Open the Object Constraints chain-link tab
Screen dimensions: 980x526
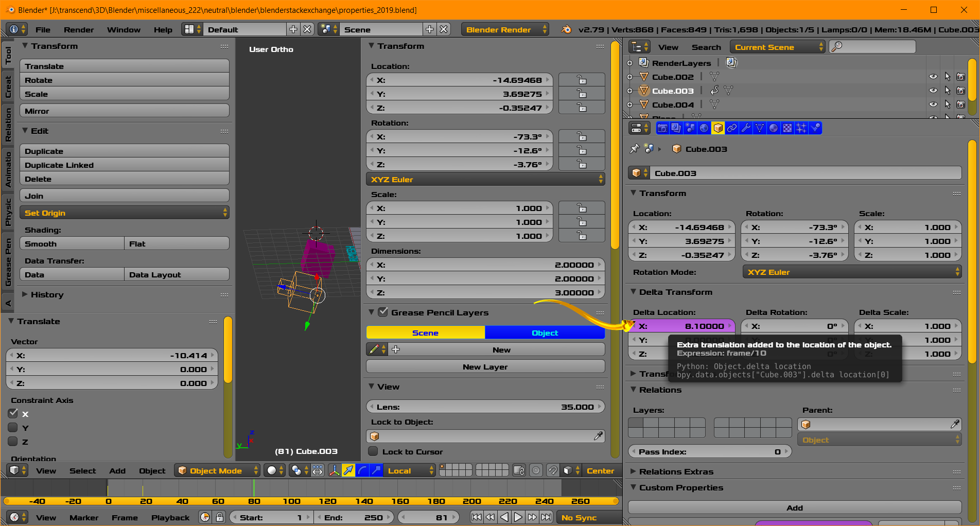[x=732, y=128]
